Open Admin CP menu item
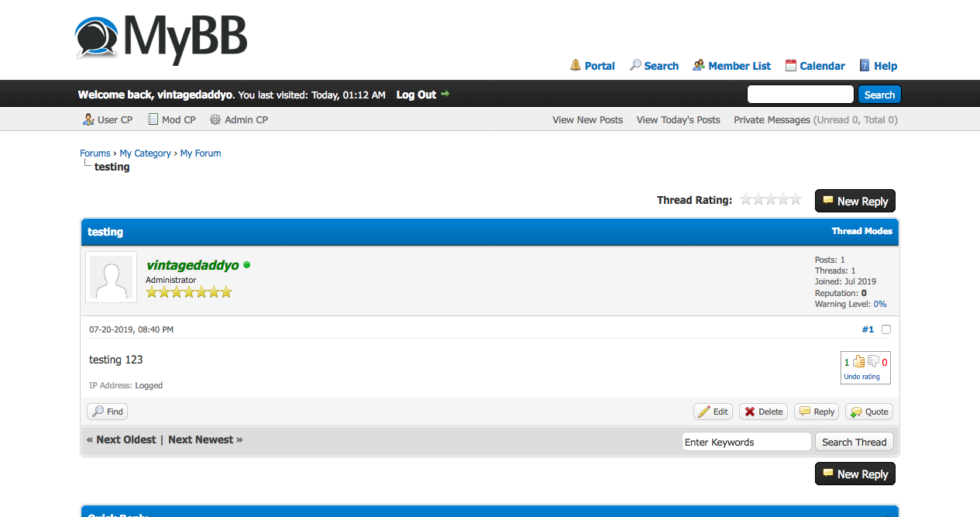The image size is (980, 517). coord(239,119)
